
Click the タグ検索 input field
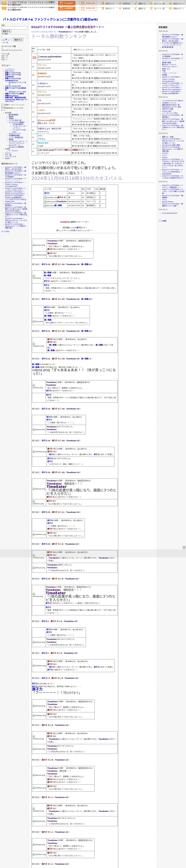point(14,36)
